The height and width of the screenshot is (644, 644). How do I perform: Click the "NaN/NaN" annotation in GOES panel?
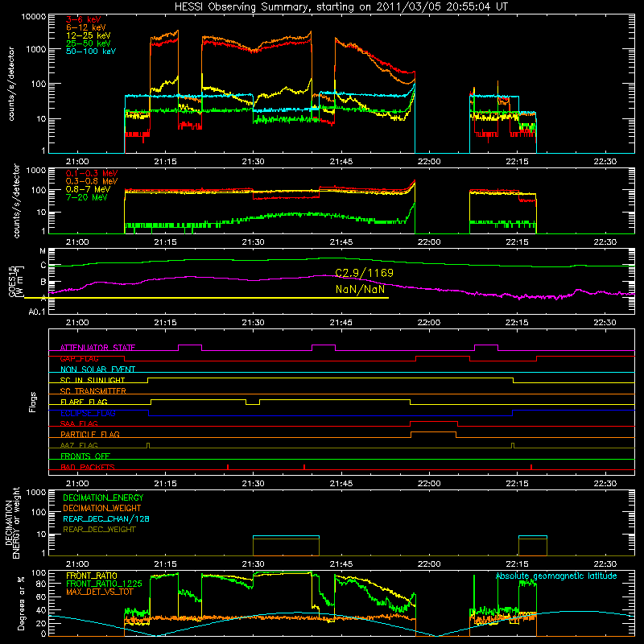coord(360,289)
